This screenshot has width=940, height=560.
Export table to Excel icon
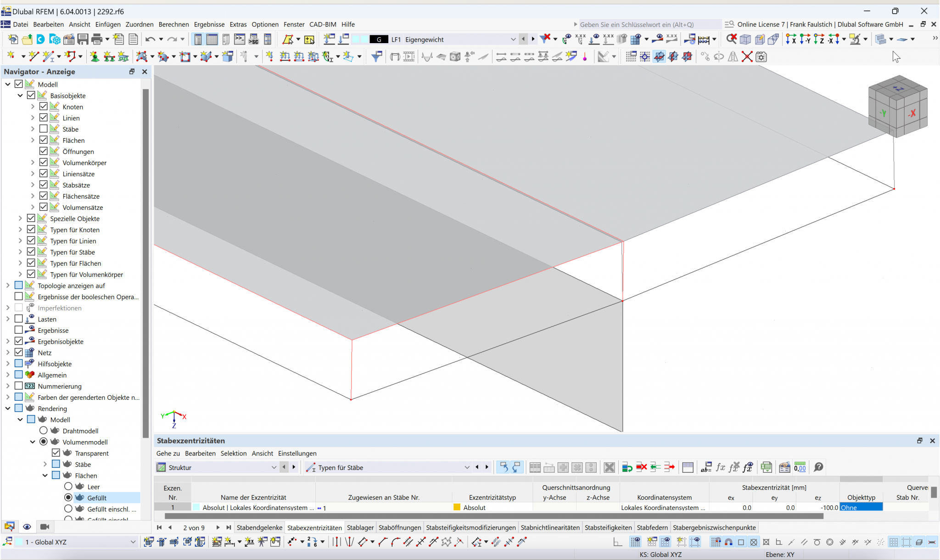[766, 467]
